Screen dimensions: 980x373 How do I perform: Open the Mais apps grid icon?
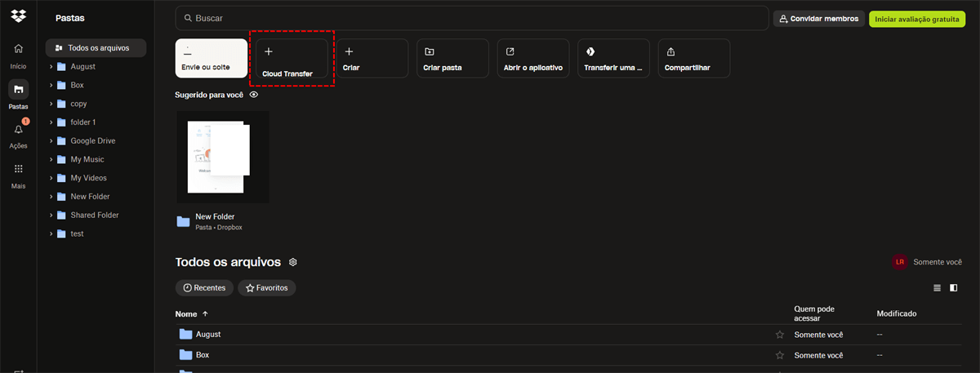(18, 169)
